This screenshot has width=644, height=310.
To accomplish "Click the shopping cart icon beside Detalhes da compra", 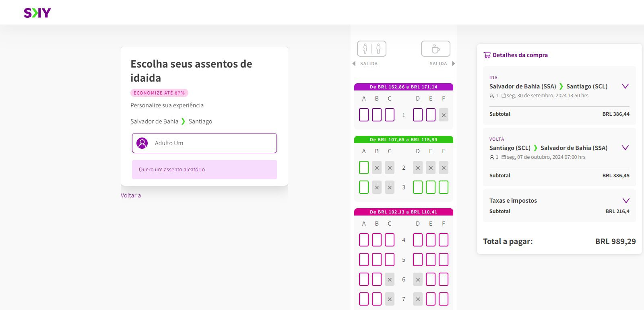I will coord(487,55).
